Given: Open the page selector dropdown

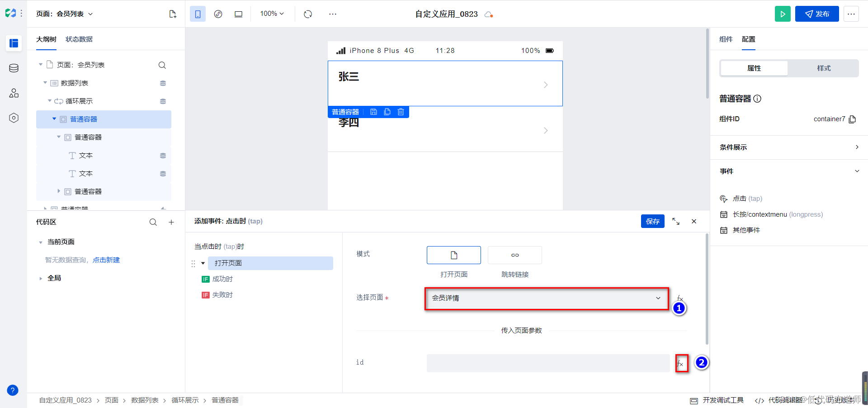Looking at the screenshot, I should tap(547, 298).
